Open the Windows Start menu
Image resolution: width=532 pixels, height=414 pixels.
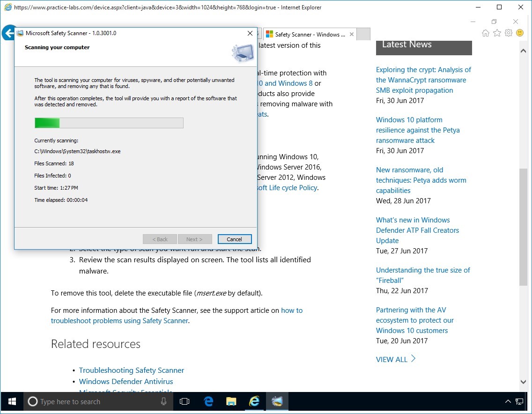coord(12,402)
